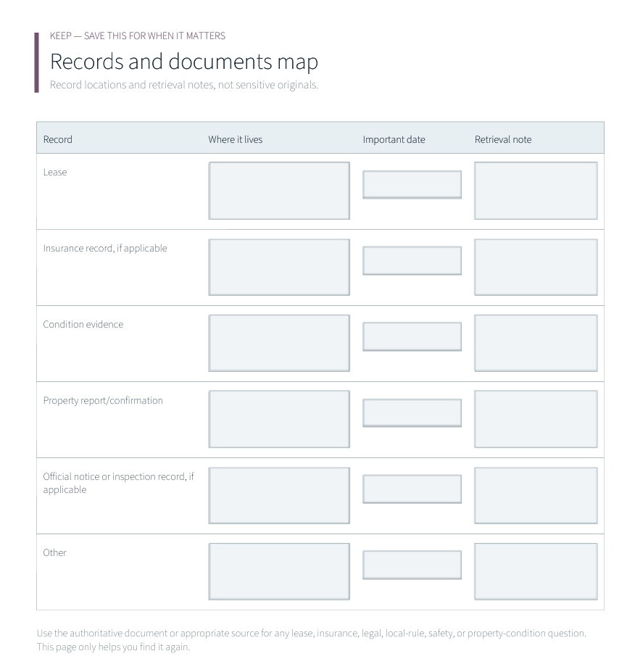The height and width of the screenshot is (672, 627).
Task: Click 'Insurance record, if applicable' label
Action: 105,249
